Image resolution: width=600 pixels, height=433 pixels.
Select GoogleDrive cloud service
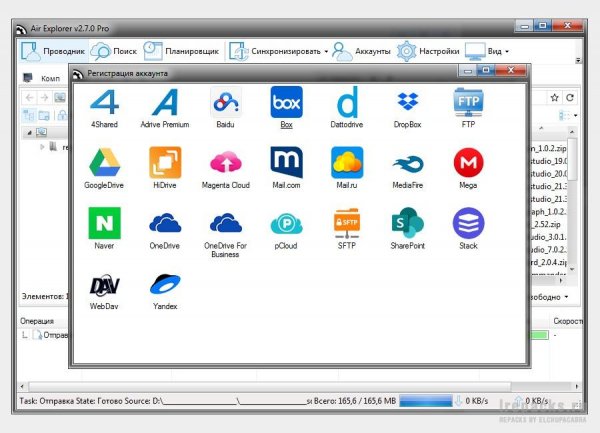104,168
